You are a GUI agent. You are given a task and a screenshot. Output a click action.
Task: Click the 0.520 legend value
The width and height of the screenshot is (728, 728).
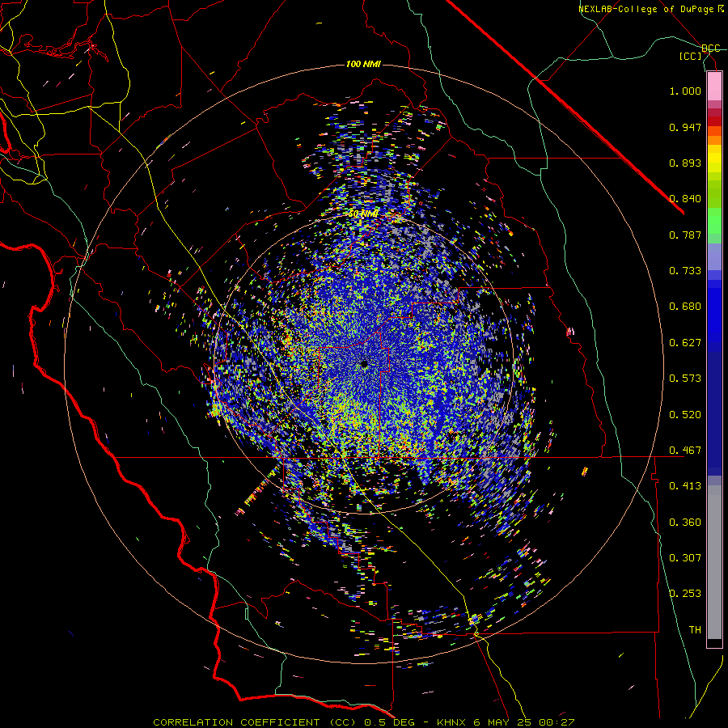(685, 415)
